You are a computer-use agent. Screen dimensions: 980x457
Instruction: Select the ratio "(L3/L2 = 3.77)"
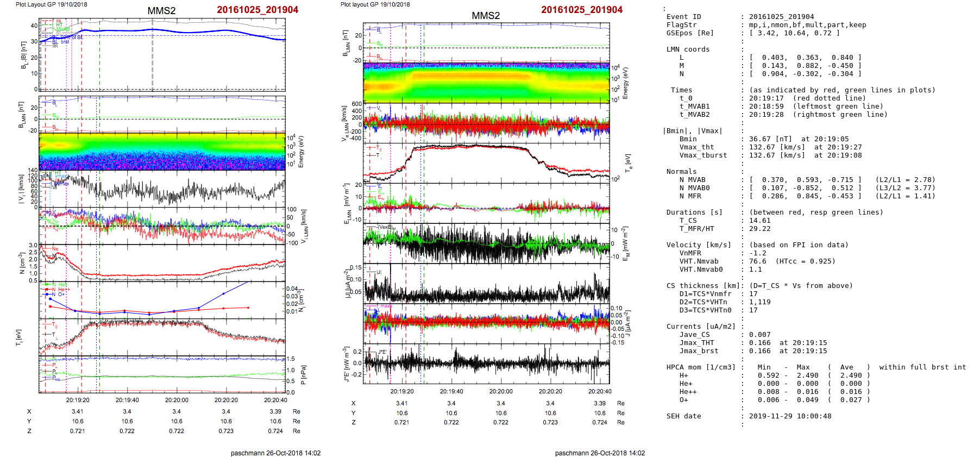[906, 188]
